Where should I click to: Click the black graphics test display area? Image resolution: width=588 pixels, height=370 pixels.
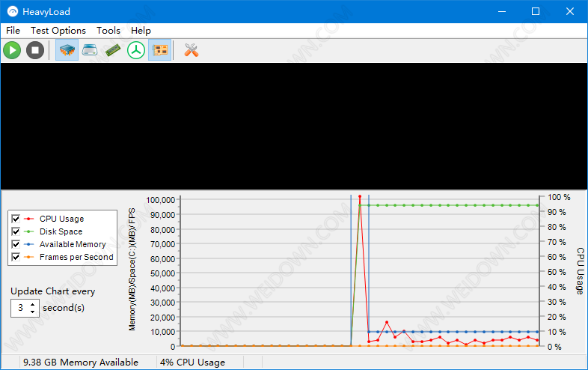[293, 126]
